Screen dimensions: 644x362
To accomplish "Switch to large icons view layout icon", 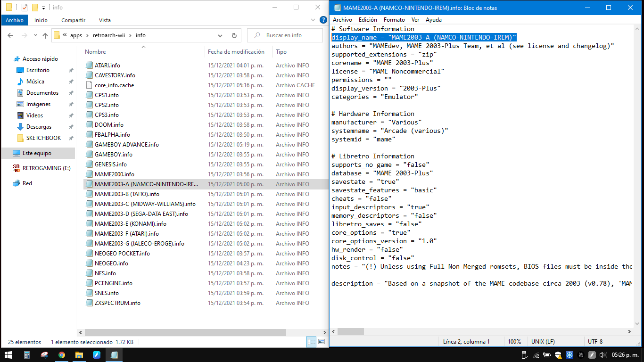I will coord(322,342).
